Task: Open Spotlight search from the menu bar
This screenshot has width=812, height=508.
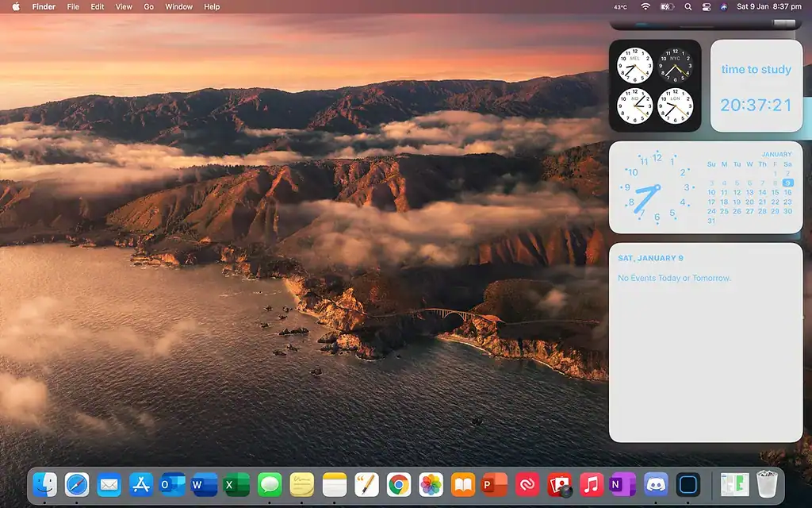Action: coord(688,7)
